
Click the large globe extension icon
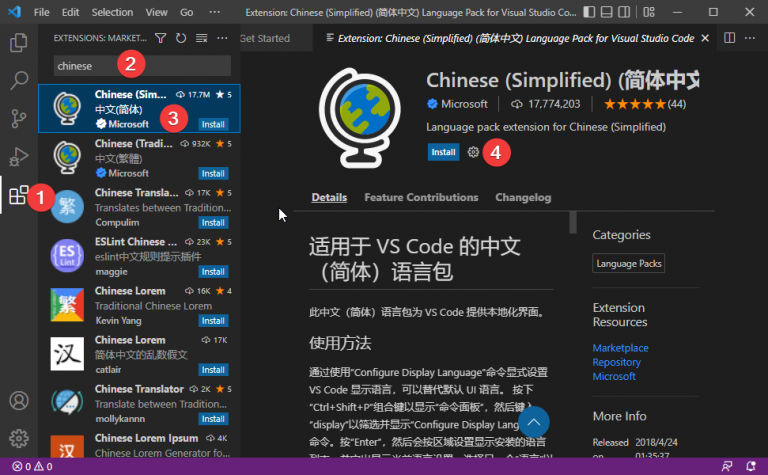click(x=360, y=118)
